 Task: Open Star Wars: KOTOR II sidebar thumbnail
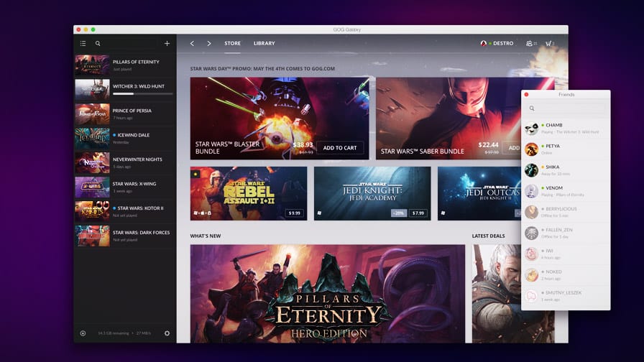[93, 211]
